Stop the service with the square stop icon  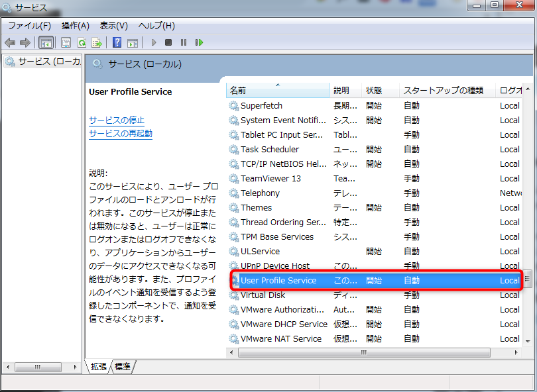coord(168,42)
